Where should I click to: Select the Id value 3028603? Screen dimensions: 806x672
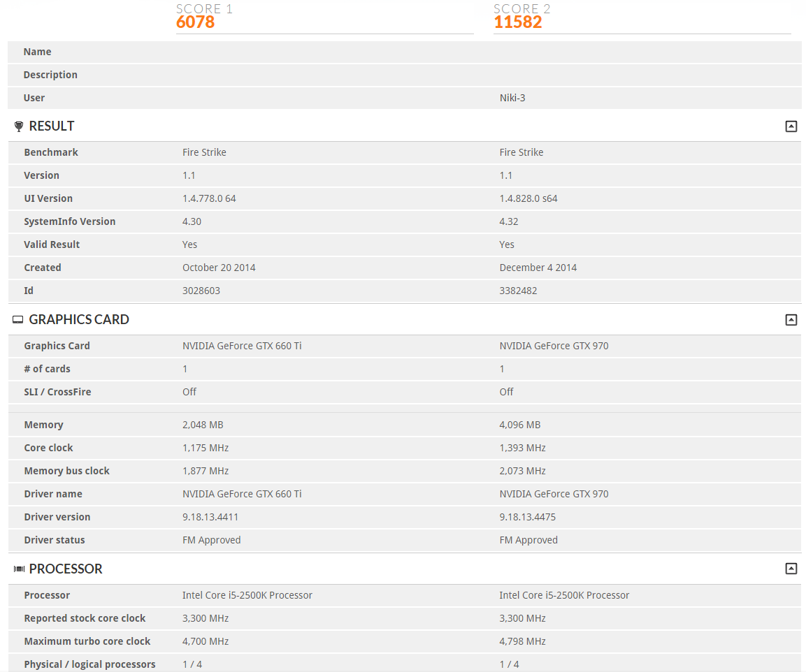pyautogui.click(x=201, y=291)
